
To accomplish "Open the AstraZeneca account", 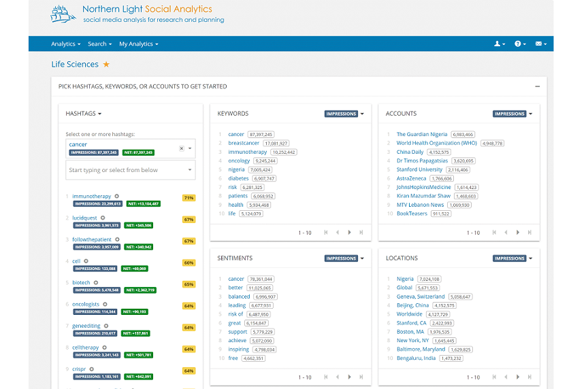I will click(411, 178).
